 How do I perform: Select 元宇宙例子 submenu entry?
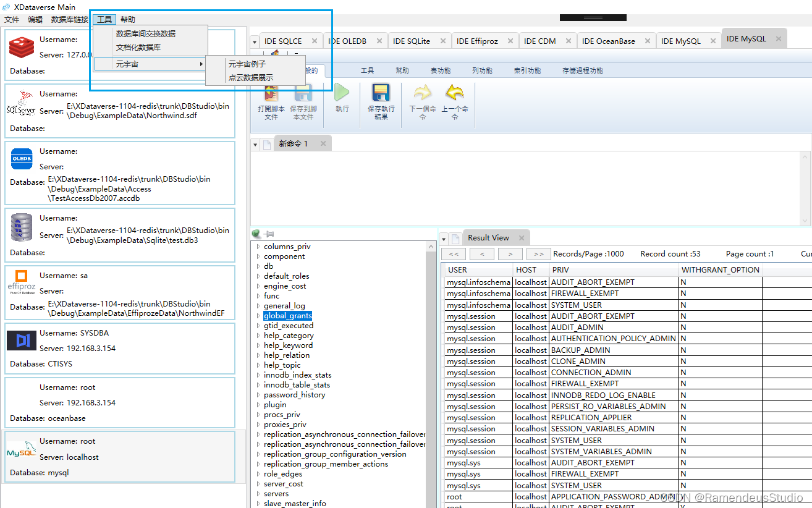click(247, 64)
